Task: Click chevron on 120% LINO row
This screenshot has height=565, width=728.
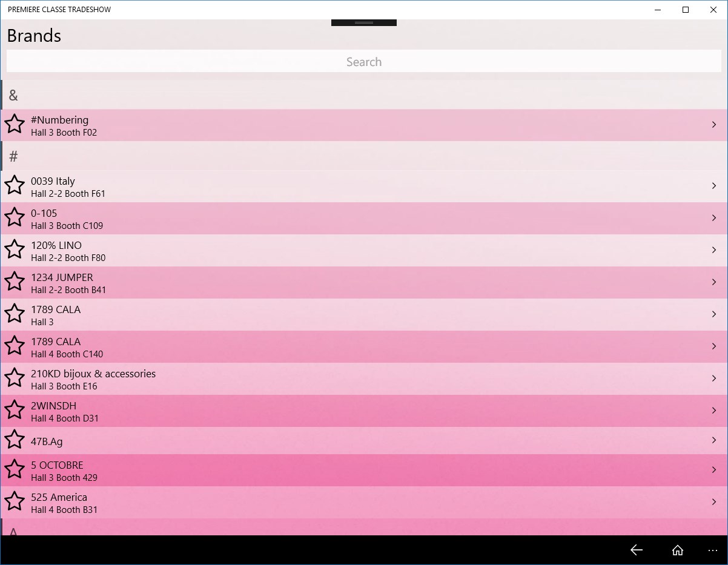Action: 714,250
